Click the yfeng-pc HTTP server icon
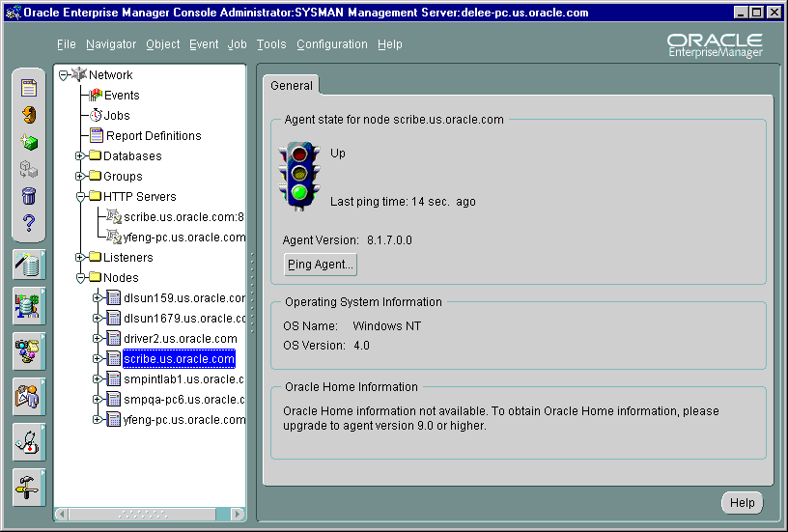The height and width of the screenshot is (532, 788). [x=114, y=237]
